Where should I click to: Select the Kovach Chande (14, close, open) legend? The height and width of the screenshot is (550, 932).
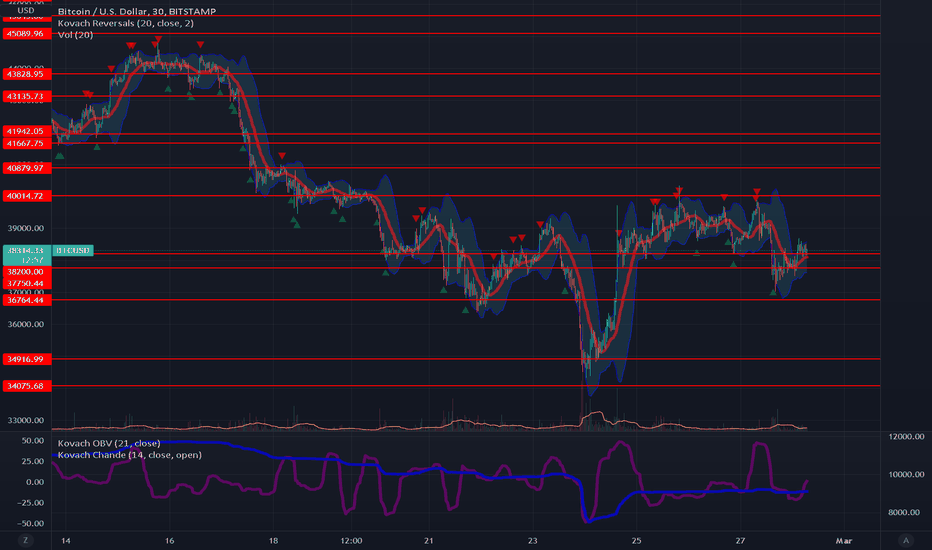[x=130, y=455]
